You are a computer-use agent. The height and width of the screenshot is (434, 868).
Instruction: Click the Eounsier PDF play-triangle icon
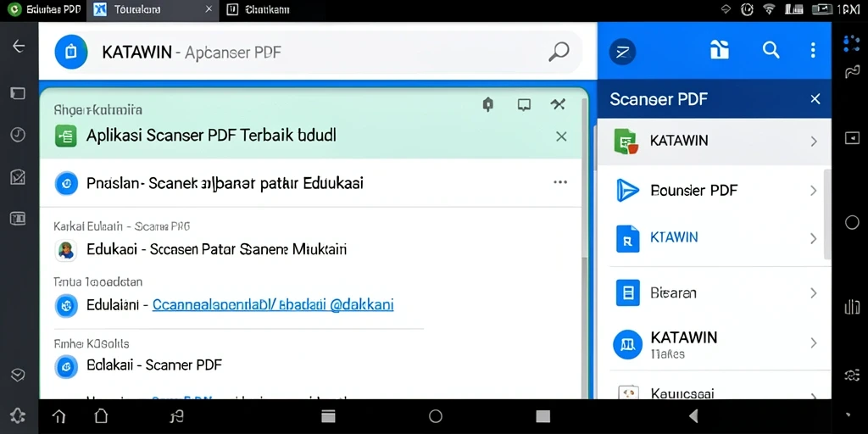point(628,191)
